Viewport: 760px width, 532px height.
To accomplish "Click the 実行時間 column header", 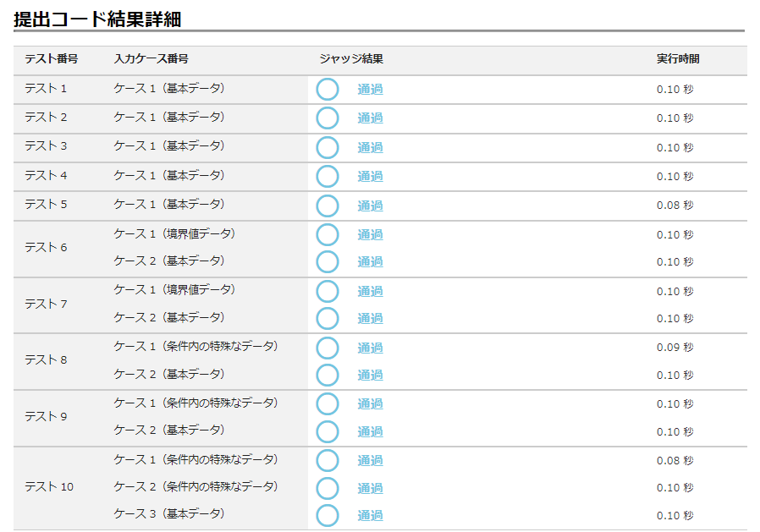I will coord(678,59).
